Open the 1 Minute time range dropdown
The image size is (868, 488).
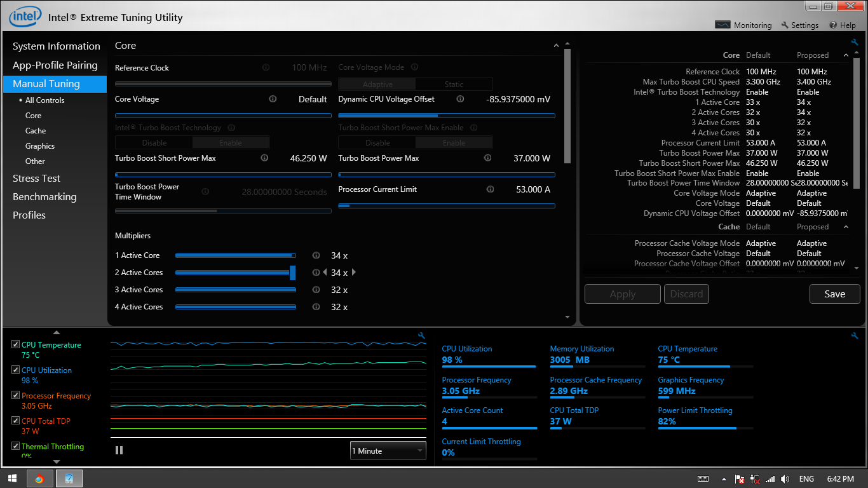point(388,451)
